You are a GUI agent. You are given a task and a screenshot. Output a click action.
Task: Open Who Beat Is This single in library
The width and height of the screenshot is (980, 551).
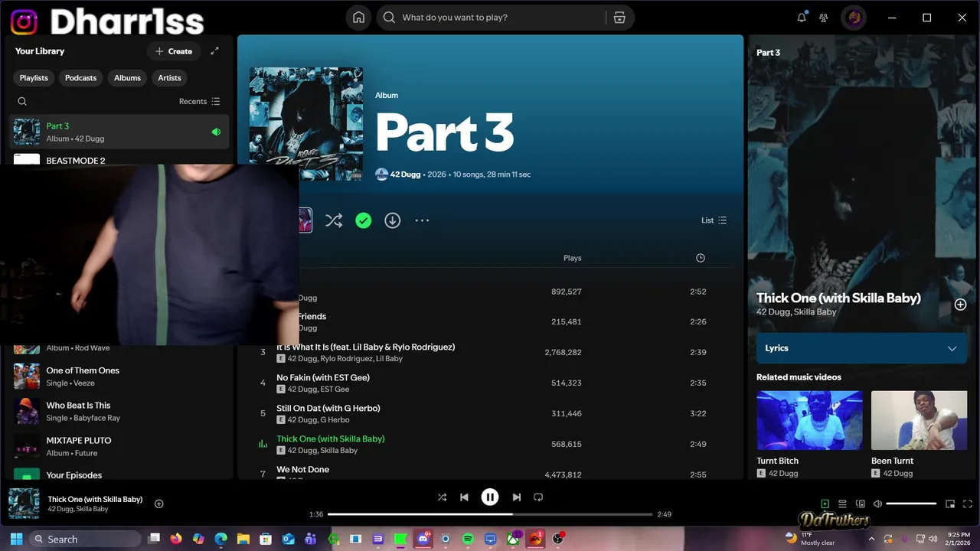click(x=119, y=411)
